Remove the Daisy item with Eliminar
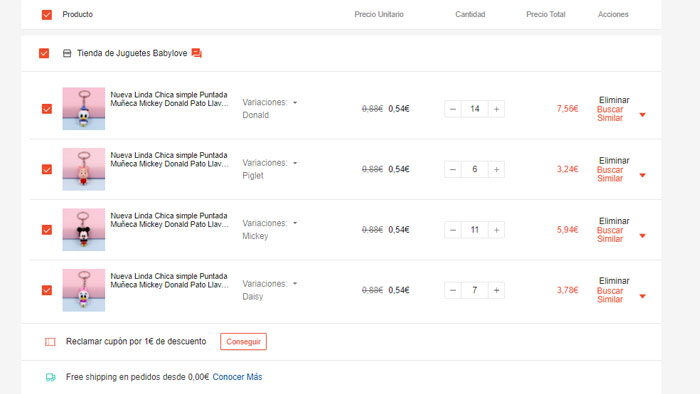700x394 pixels. tap(614, 281)
